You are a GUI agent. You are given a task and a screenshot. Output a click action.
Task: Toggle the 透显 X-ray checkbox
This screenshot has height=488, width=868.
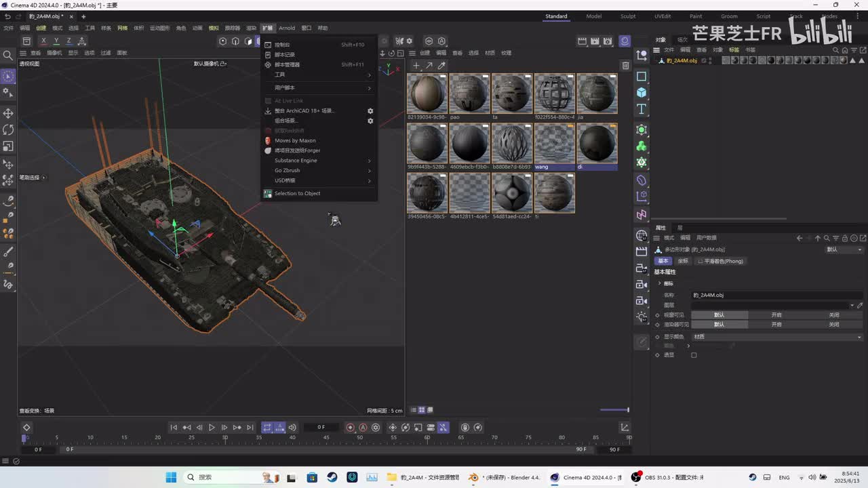[x=694, y=355]
